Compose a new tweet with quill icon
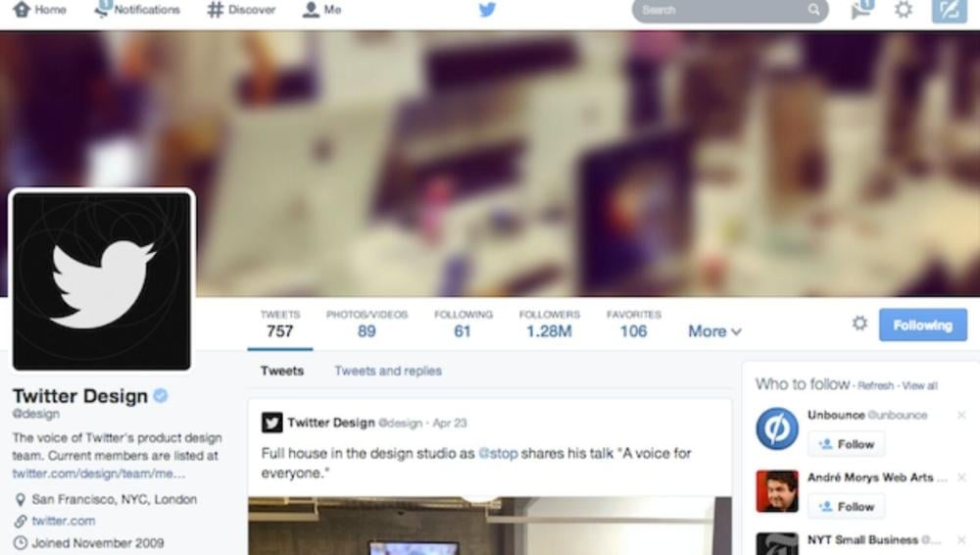Viewport: 980px width, 555px height. (x=949, y=11)
